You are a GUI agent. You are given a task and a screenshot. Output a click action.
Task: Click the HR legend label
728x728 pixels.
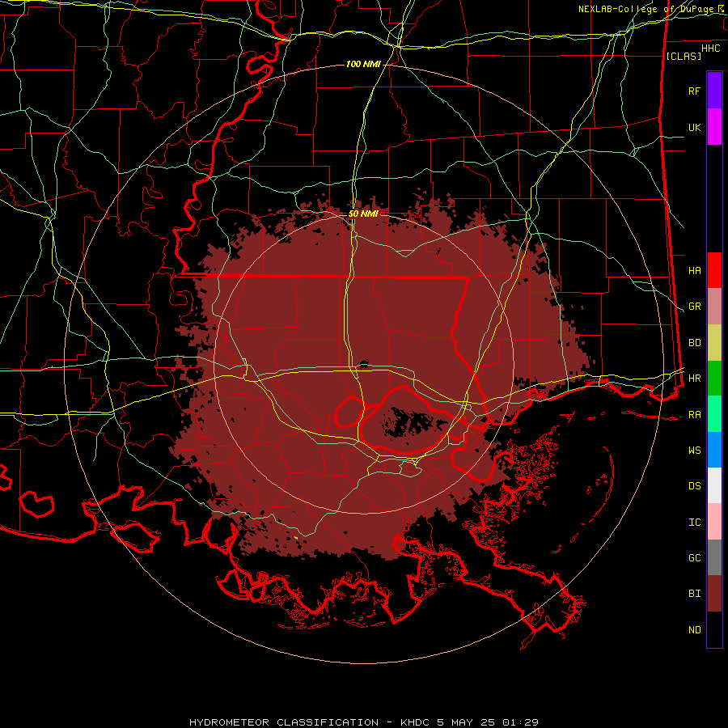coord(694,379)
